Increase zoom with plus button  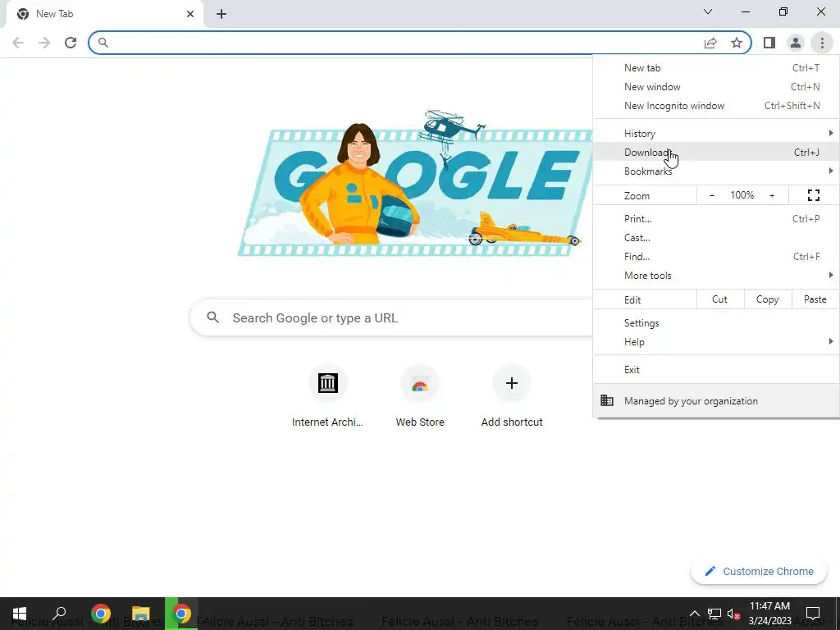point(772,195)
